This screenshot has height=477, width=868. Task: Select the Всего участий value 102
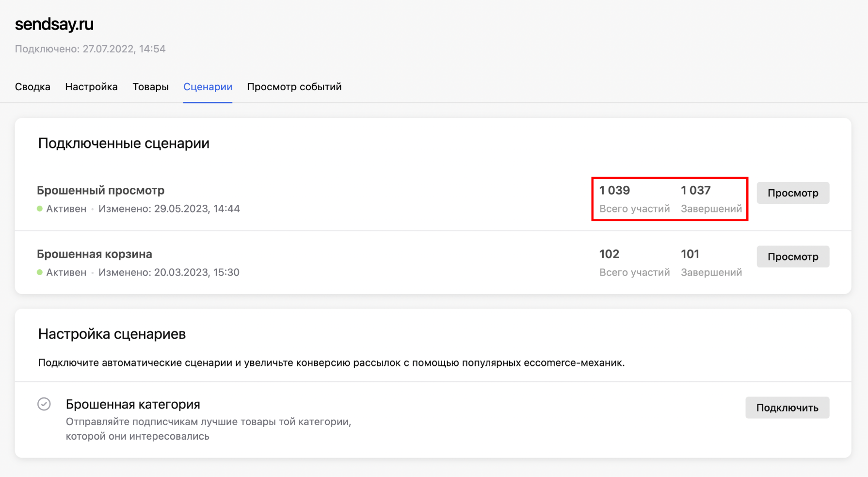tap(609, 254)
